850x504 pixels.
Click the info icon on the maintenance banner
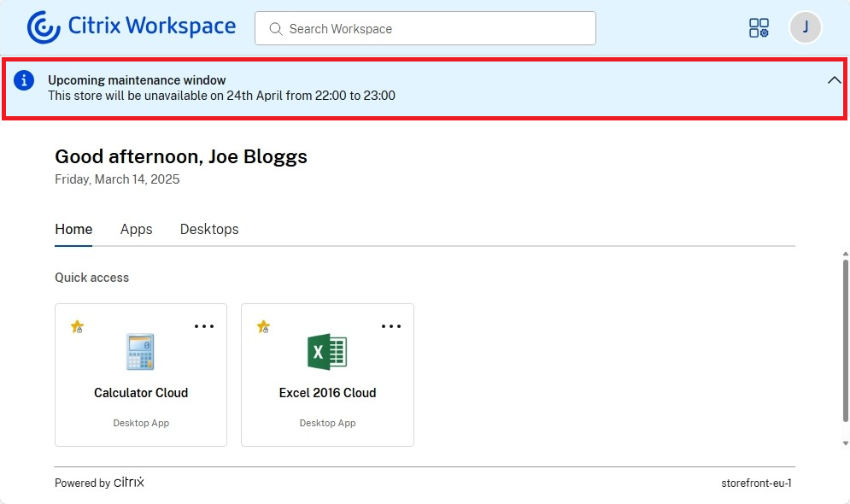click(24, 79)
